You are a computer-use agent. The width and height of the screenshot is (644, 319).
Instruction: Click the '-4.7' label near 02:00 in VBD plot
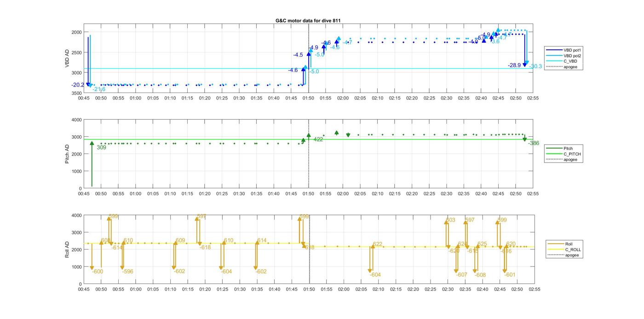pos(347,42)
